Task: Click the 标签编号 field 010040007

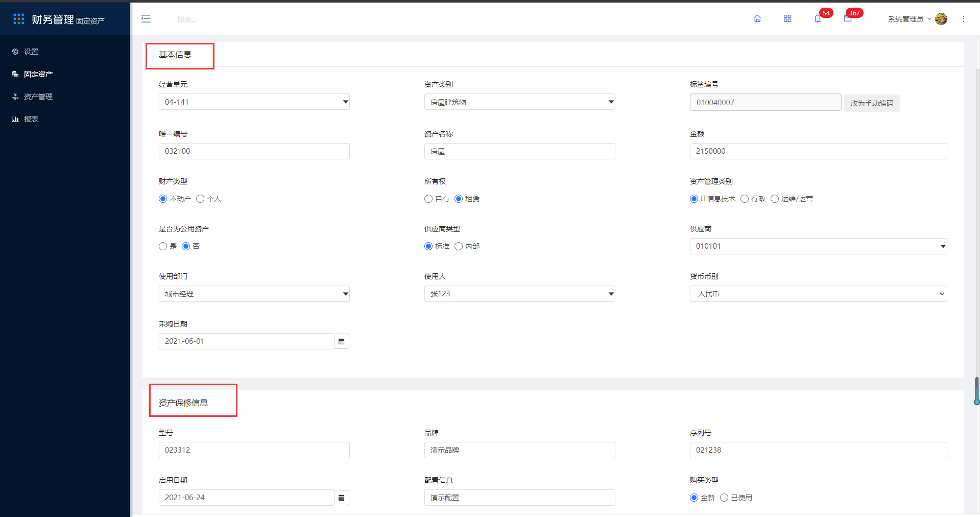Action: (766, 102)
